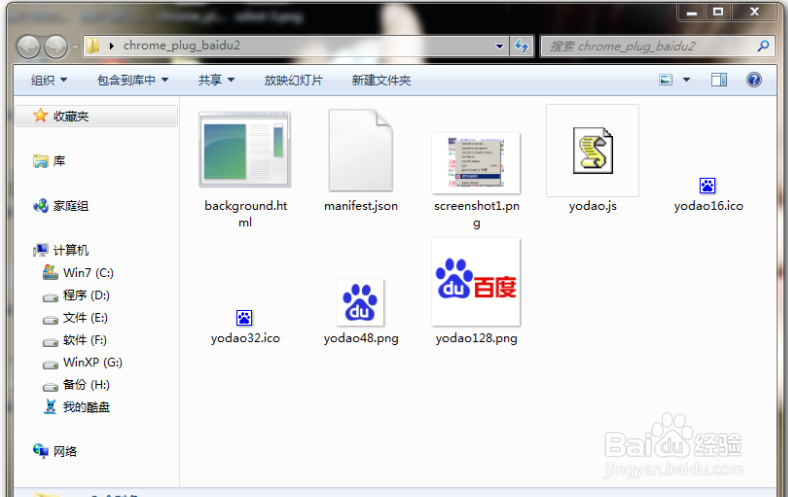Click the Network icon beside 网络
788x497 pixels.
40,451
